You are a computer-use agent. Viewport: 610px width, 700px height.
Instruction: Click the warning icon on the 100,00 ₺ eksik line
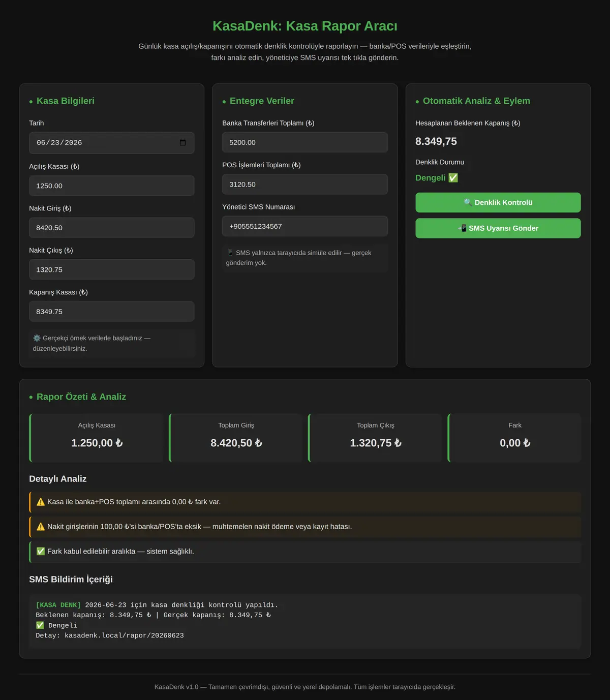(x=41, y=527)
